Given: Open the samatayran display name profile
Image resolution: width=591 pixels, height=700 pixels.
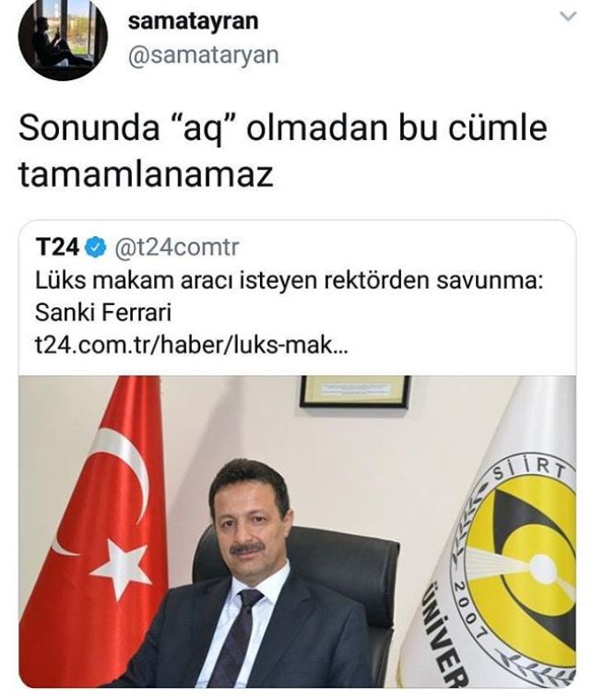Looking at the screenshot, I should pyautogui.click(x=193, y=22).
